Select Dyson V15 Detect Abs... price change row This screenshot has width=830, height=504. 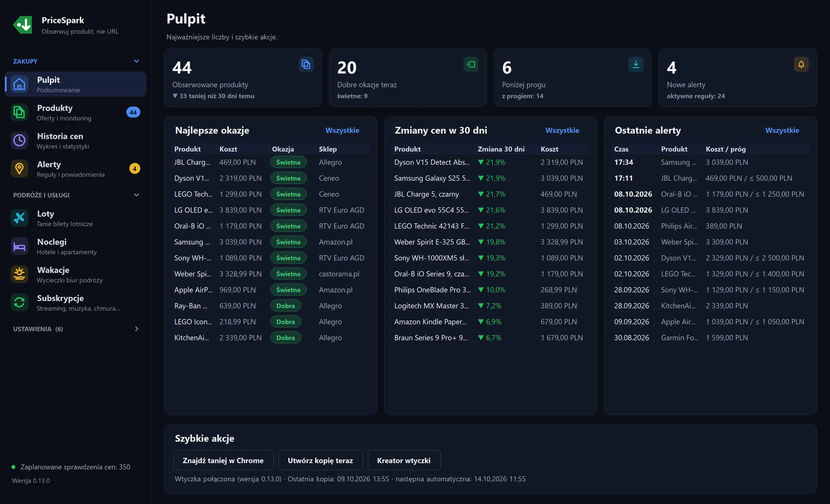[490, 162]
